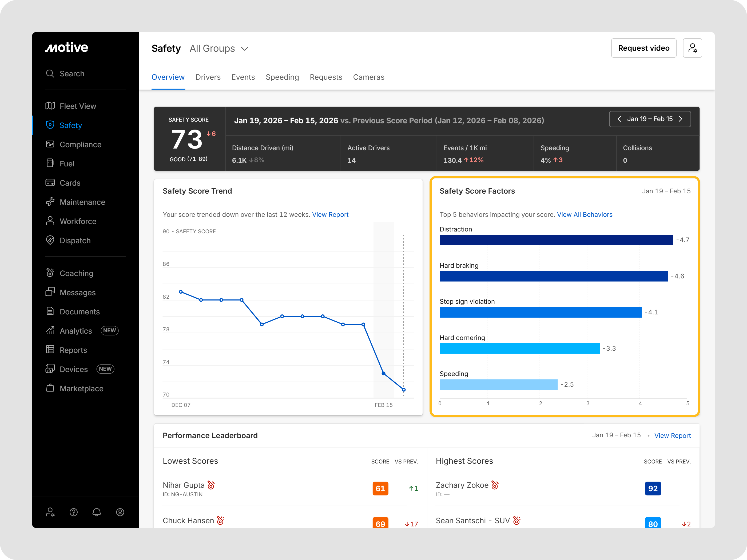The height and width of the screenshot is (560, 747).
Task: Click the Fleet View map icon
Action: point(50,106)
